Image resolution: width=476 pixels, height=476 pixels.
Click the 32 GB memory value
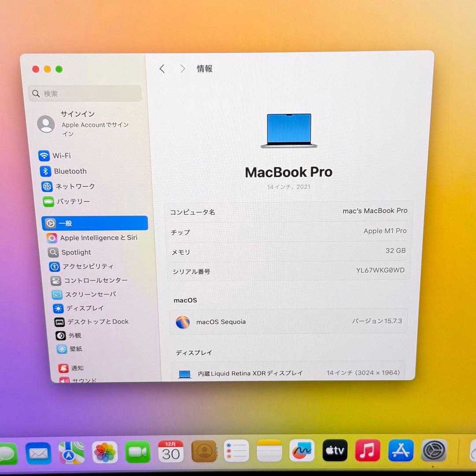tap(395, 251)
